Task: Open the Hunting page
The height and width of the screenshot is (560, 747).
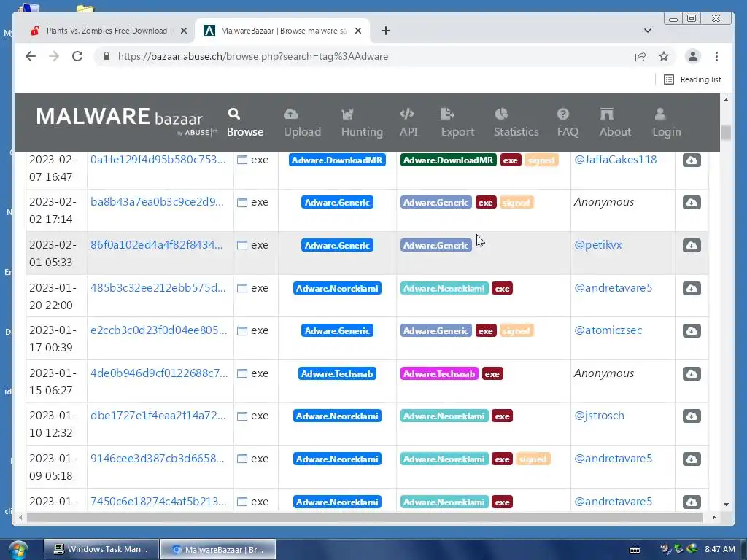Action: click(362, 122)
